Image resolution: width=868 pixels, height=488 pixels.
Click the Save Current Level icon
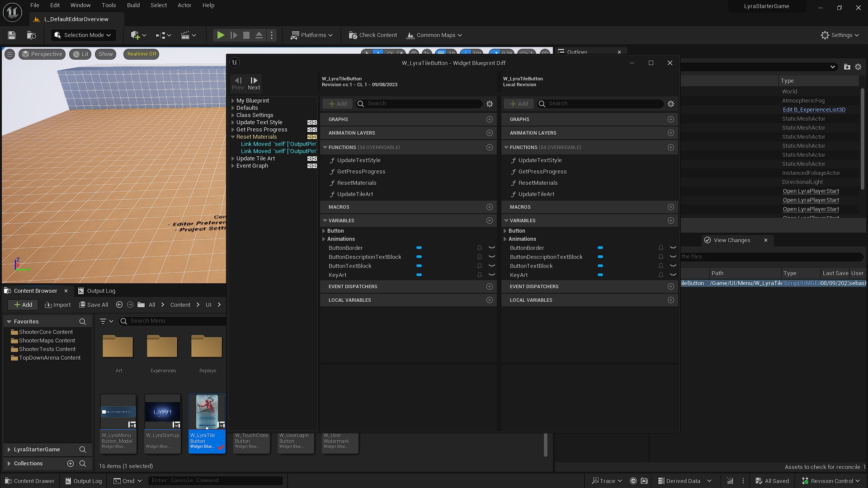[11, 35]
